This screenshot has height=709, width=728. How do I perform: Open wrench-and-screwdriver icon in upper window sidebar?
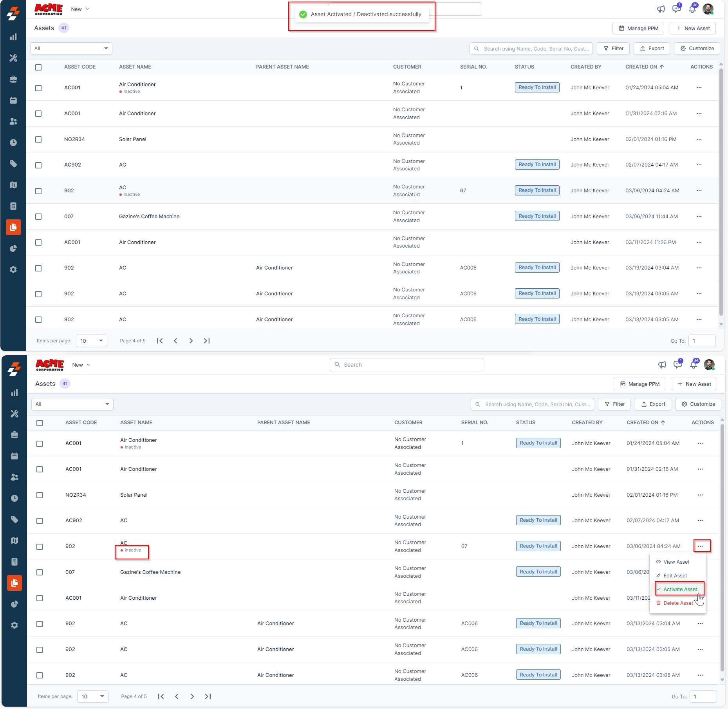pos(13,58)
